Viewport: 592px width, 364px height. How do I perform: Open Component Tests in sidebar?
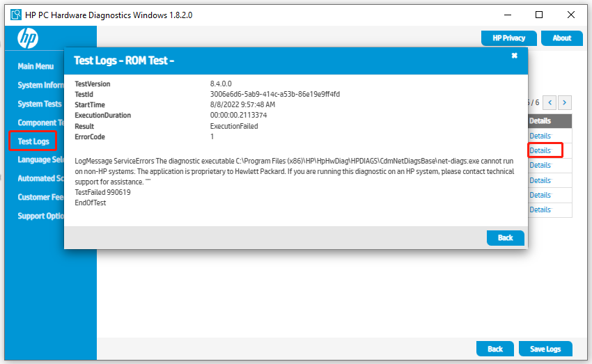[x=41, y=122]
